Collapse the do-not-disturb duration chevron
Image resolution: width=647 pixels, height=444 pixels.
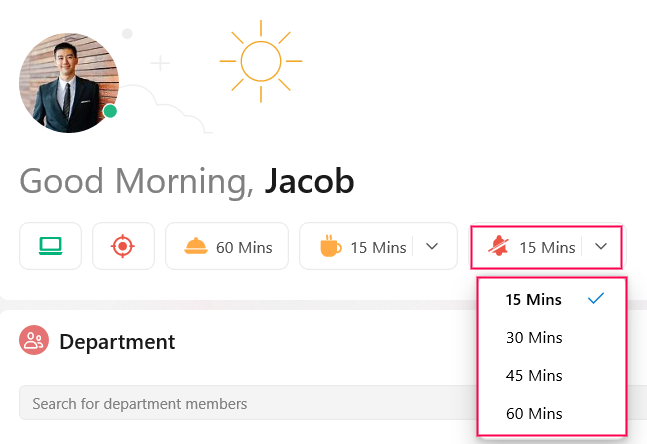coord(601,246)
